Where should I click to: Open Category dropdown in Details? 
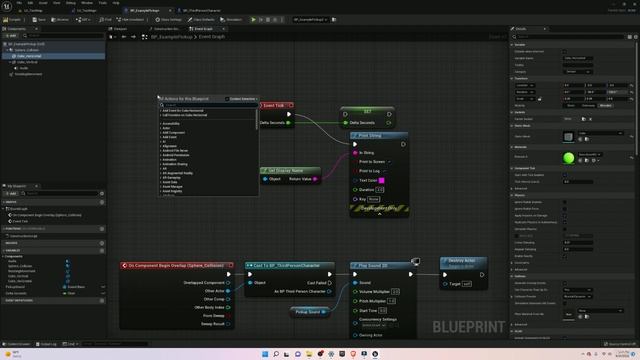(x=578, y=72)
